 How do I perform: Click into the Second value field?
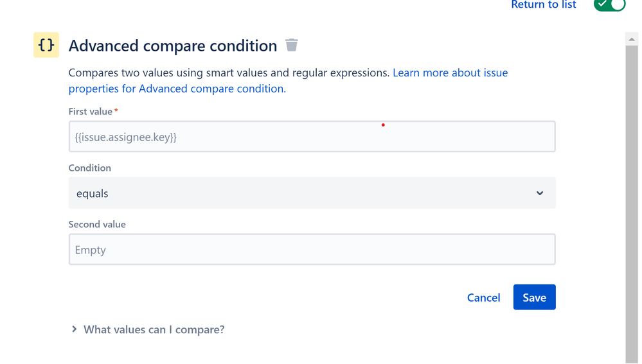tap(312, 250)
